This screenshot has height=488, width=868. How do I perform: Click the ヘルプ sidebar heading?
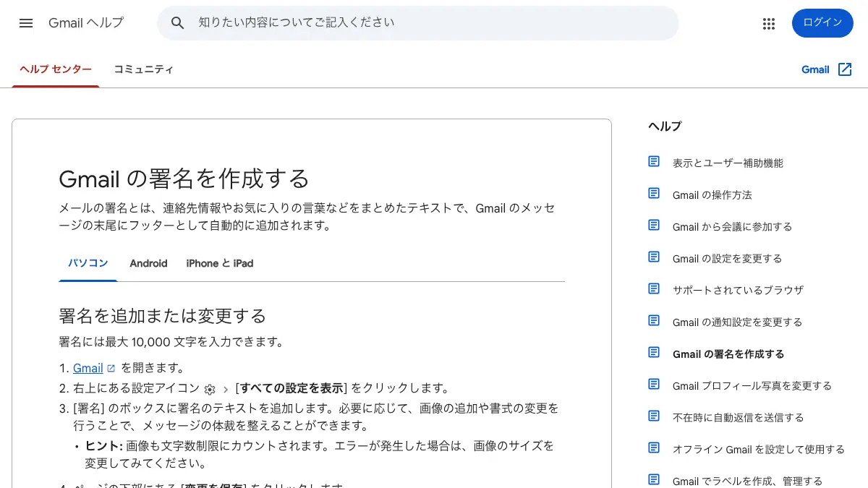pos(665,126)
